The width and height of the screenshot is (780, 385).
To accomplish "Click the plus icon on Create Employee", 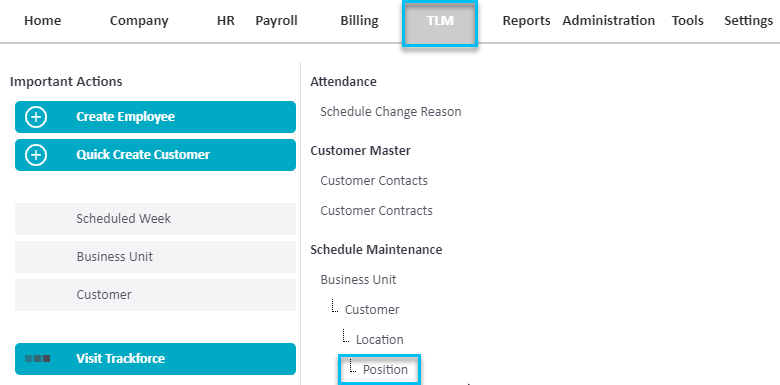I will (36, 117).
